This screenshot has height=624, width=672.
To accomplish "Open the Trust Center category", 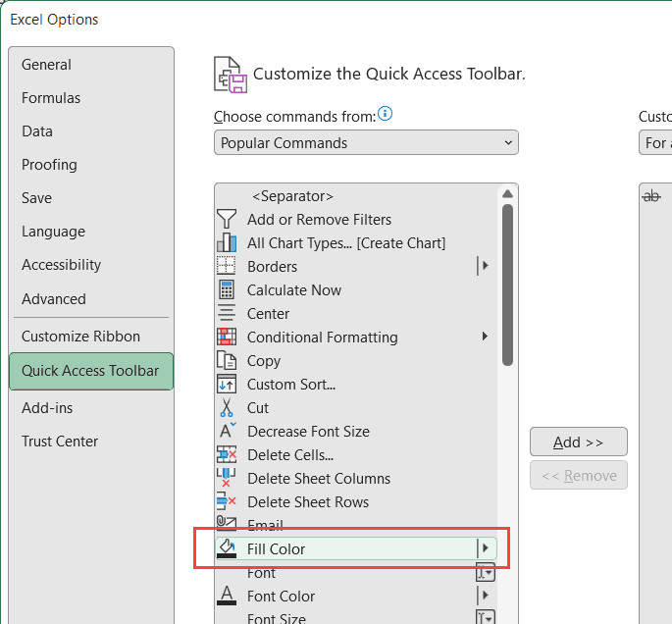I will click(x=60, y=441).
